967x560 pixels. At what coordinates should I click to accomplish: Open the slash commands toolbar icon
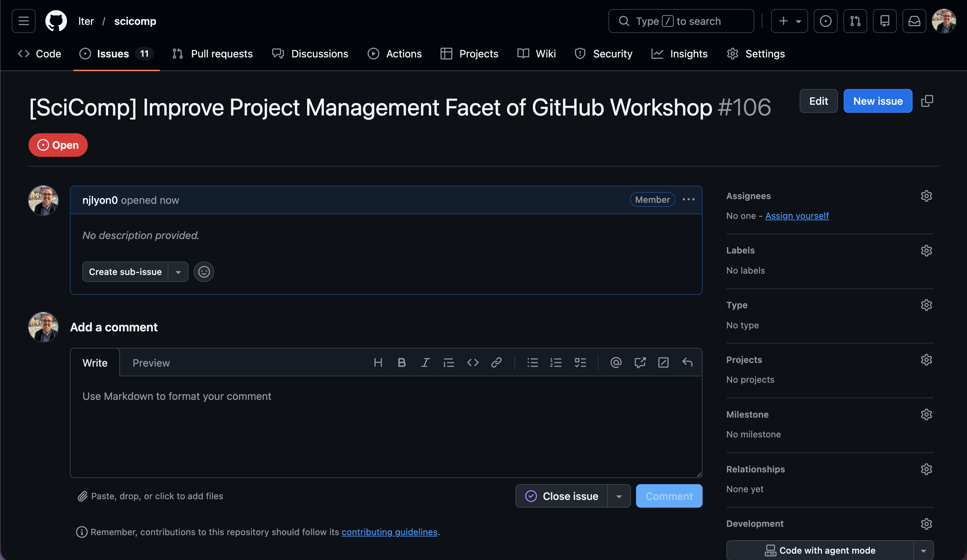664,363
